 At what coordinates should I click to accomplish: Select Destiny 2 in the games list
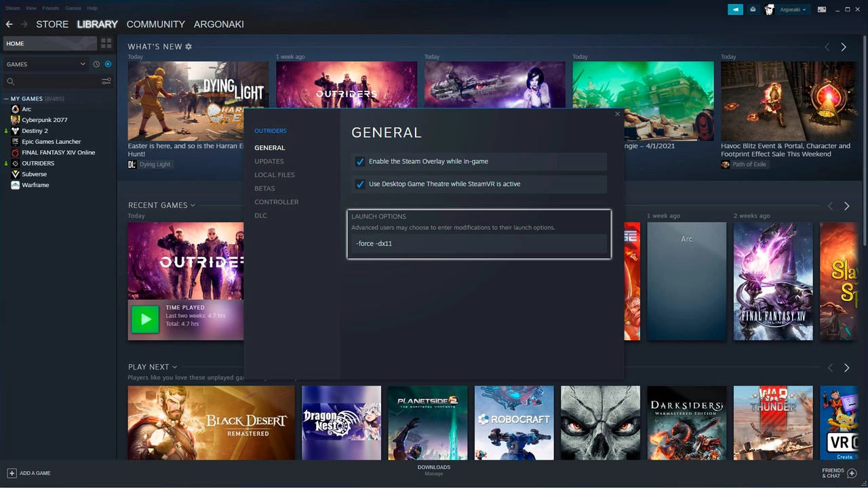(x=34, y=131)
